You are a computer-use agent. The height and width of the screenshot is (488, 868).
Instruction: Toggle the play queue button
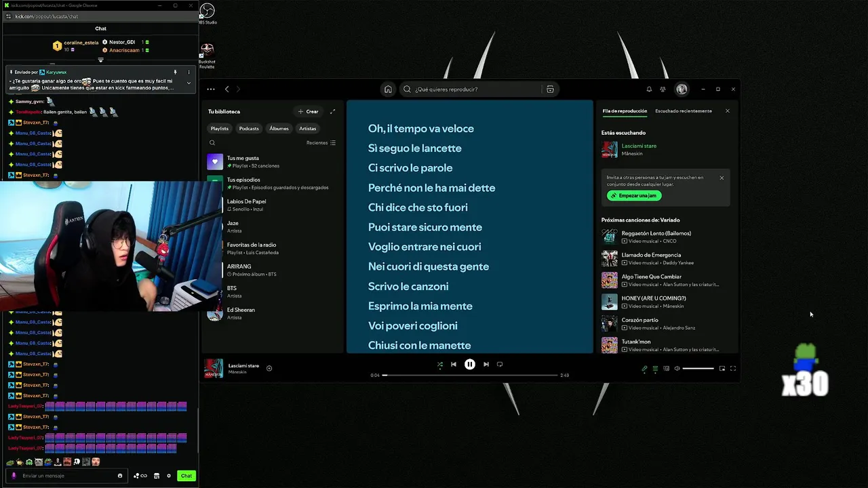655,368
